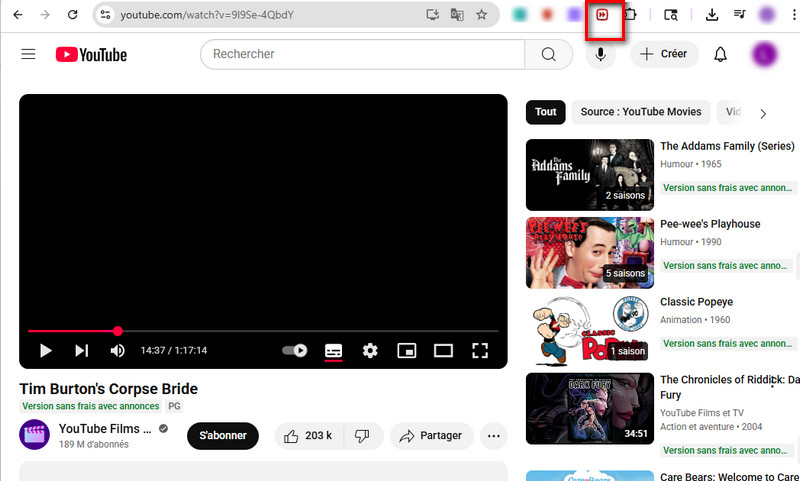Click the Tim Burton's Corpse Bride title
The width and height of the screenshot is (800, 481).
point(109,389)
